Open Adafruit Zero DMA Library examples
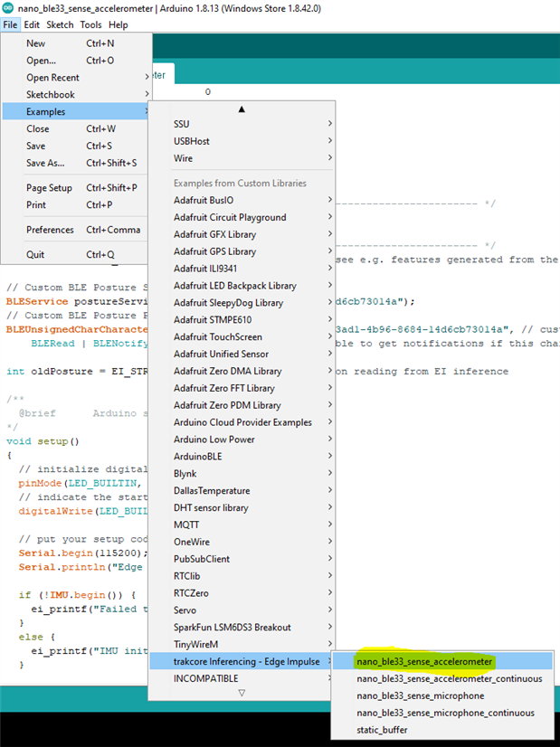Screen dimensions: 560x747 point(242,372)
